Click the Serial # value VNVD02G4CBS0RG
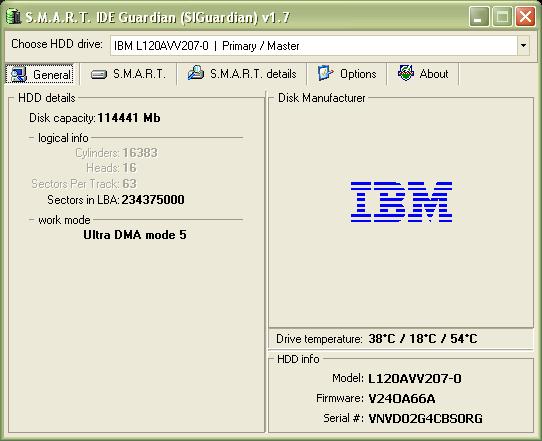Image resolution: width=542 pixels, height=441 pixels. coord(425,419)
